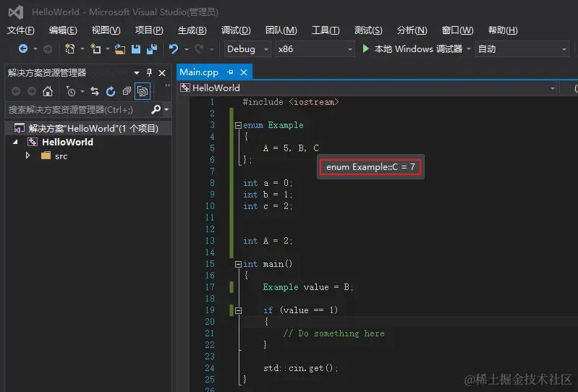
Task: Click the Visual Studio logo icon
Action: 16,12
